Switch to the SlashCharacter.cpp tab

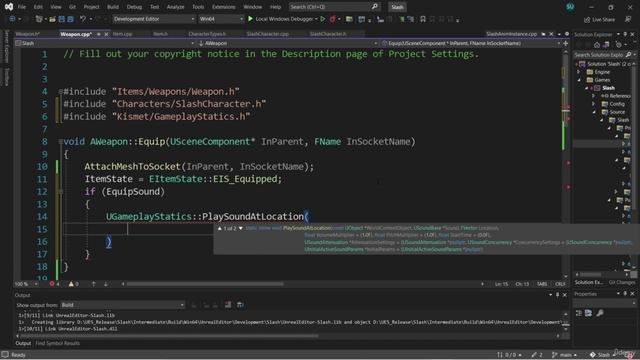tap(267, 34)
